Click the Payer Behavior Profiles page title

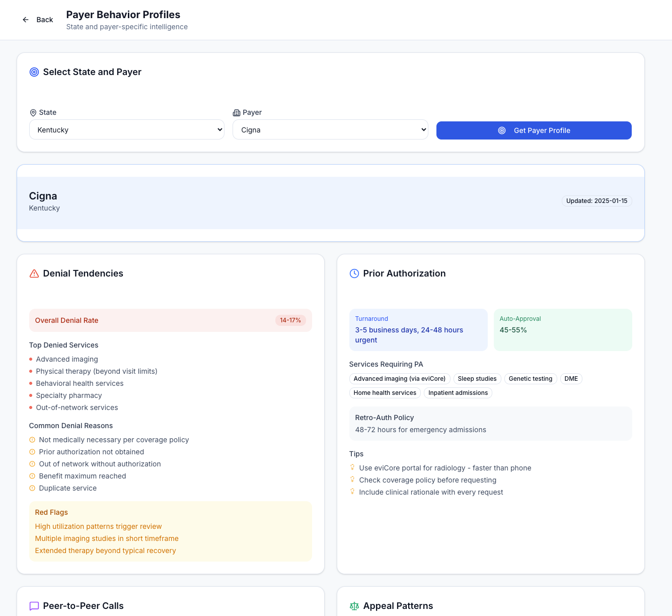tap(123, 15)
